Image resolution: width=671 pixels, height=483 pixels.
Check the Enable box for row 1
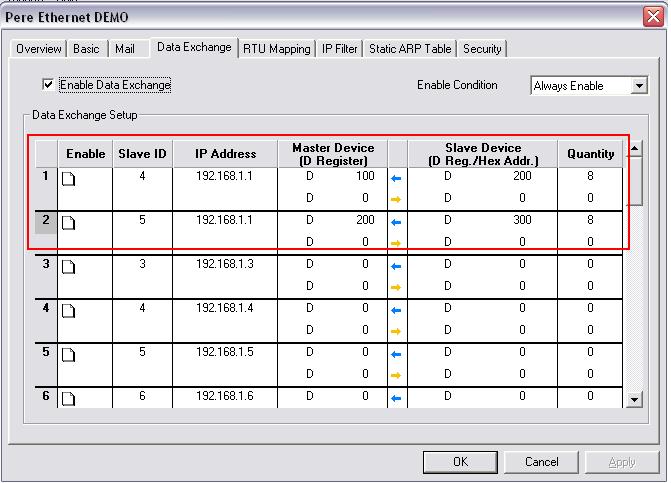click(x=69, y=180)
